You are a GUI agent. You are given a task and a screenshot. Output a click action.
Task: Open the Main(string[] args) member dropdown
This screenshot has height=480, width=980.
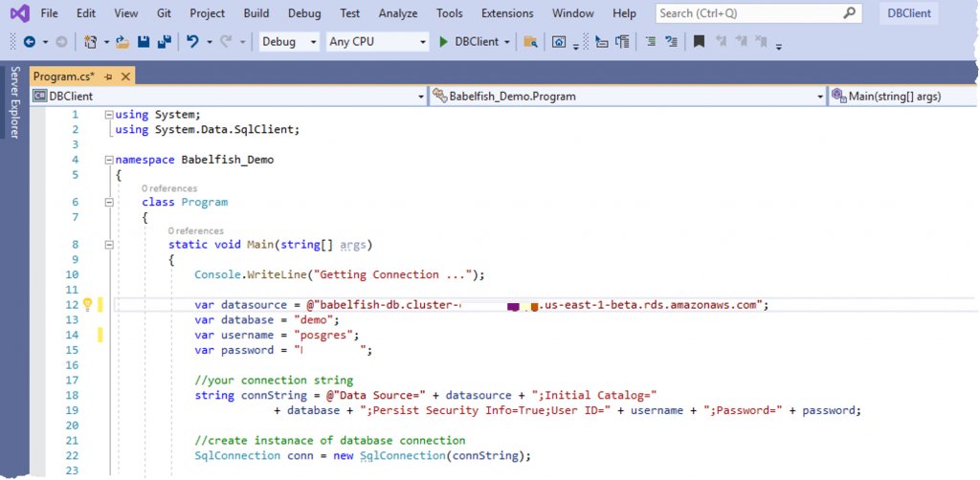click(903, 97)
